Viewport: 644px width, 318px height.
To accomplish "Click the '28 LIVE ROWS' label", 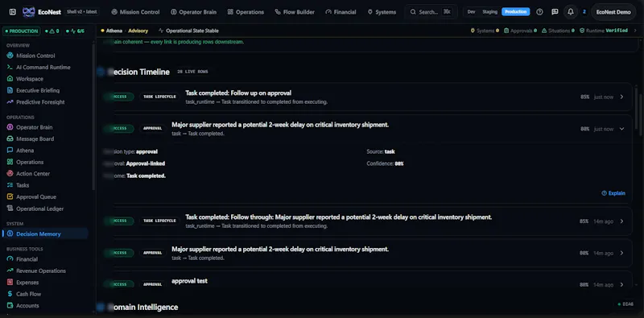I will (x=192, y=72).
